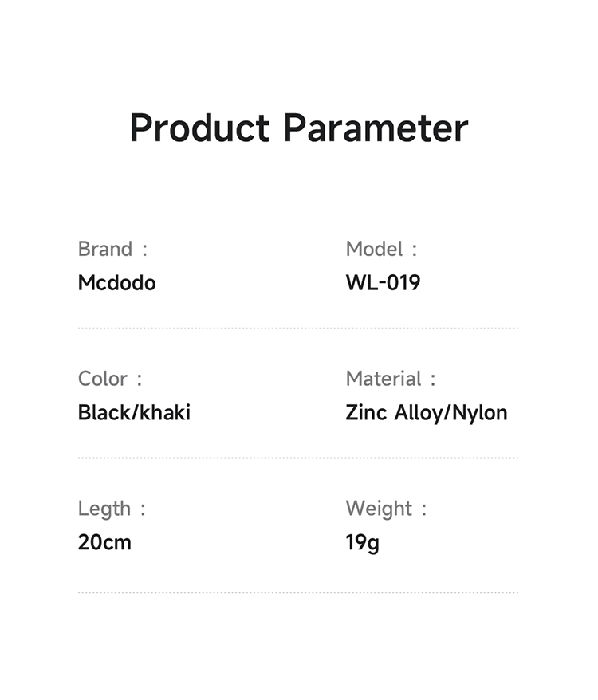Select the "Color :" label
Viewport: 598px width, 700px height.
tap(110, 379)
